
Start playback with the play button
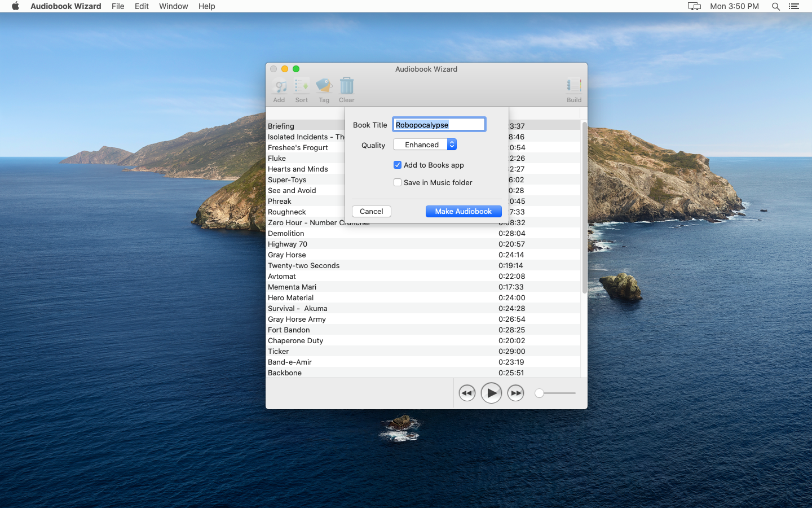491,393
